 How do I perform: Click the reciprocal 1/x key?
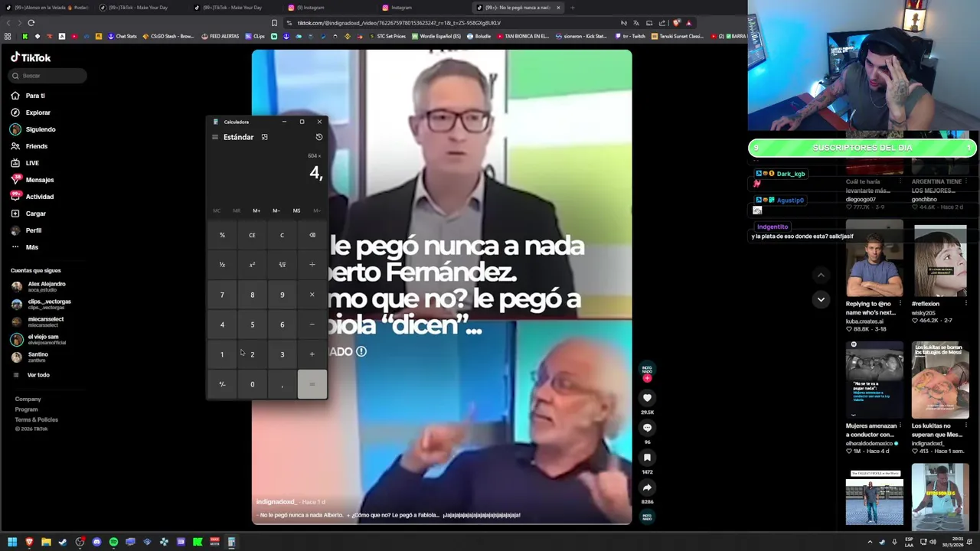click(222, 265)
